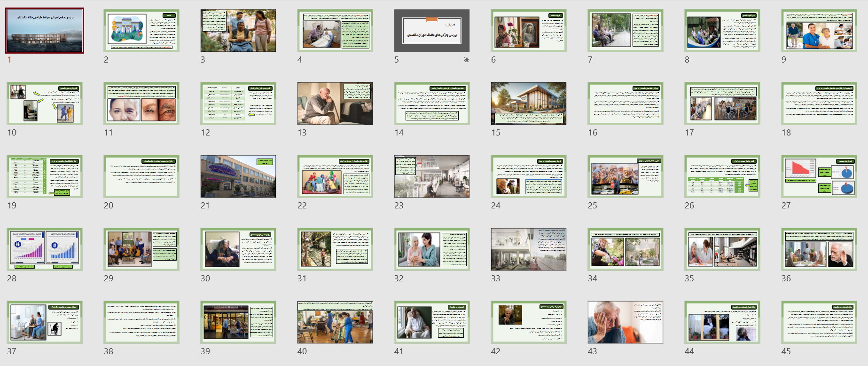Select the last text-only slide 45
Screen dimensions: 868x366
pyautogui.click(x=819, y=322)
